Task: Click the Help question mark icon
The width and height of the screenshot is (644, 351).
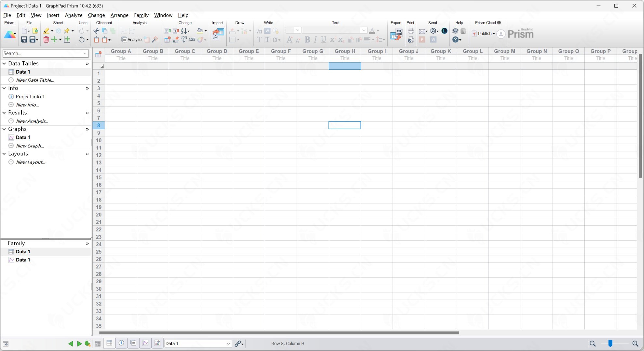Action: click(455, 40)
